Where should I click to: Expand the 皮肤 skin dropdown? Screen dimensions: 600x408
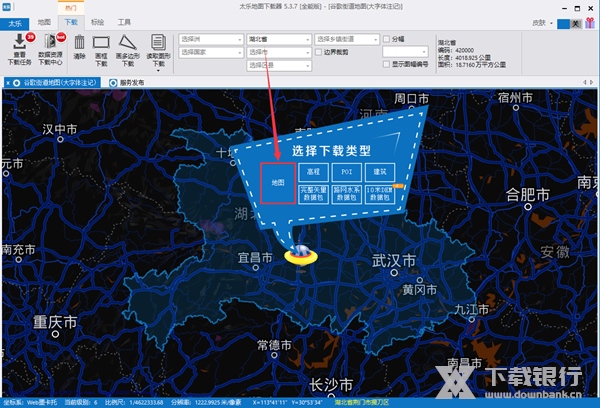(x=551, y=23)
